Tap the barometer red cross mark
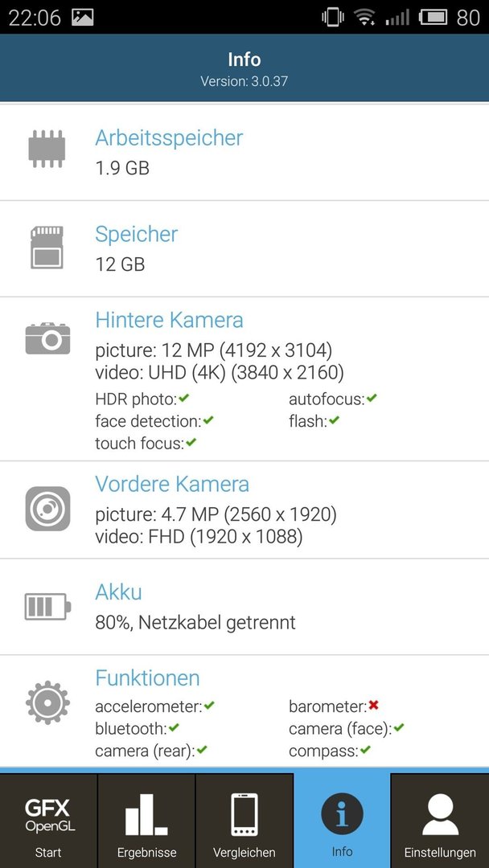This screenshot has height=868, width=489. 374,706
